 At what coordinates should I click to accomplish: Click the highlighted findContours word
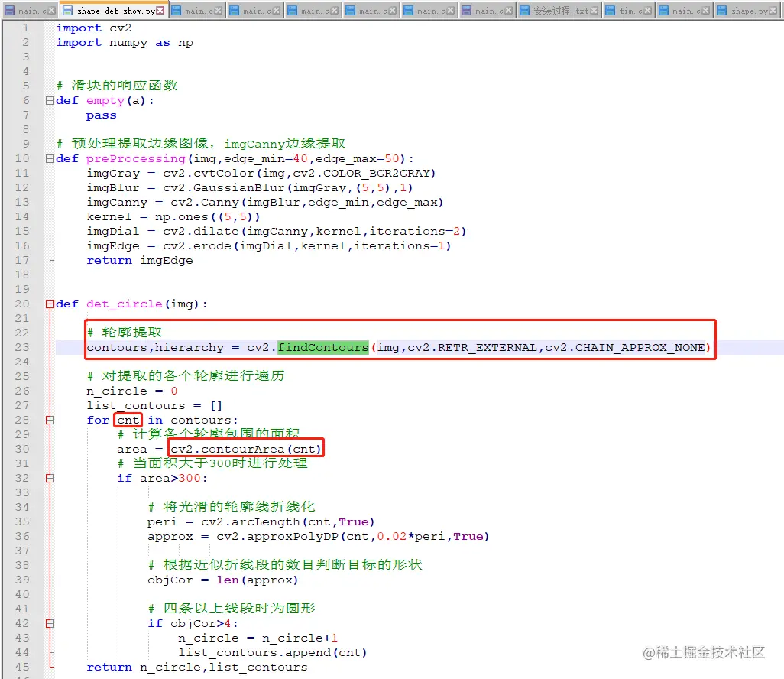[323, 347]
